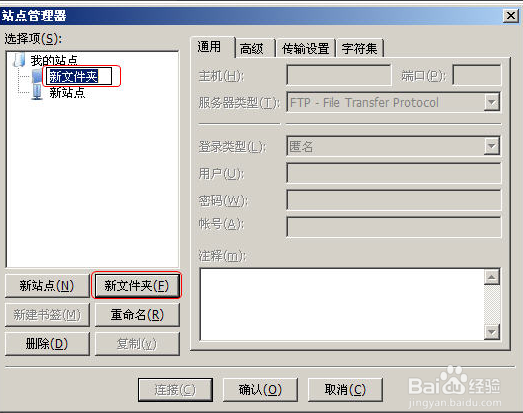Image resolution: width=523 pixels, height=413 pixels.
Task: Cancel with the 取消(C) button
Action: point(345,390)
